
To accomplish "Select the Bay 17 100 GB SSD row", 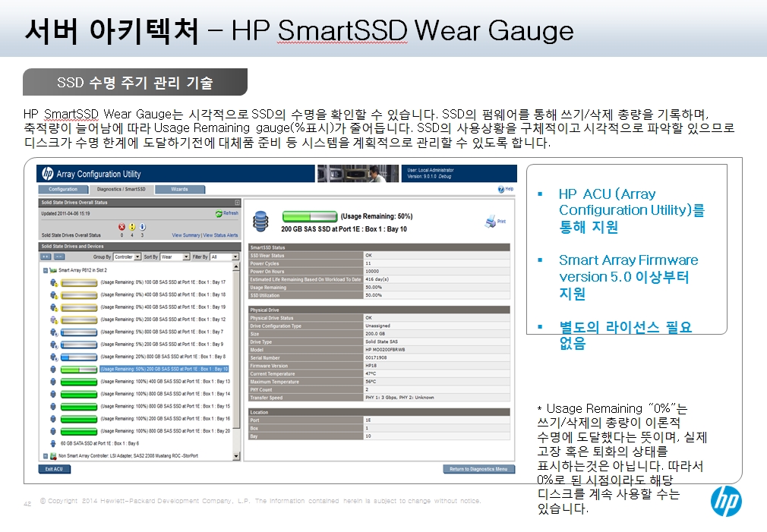I will click(x=163, y=282).
